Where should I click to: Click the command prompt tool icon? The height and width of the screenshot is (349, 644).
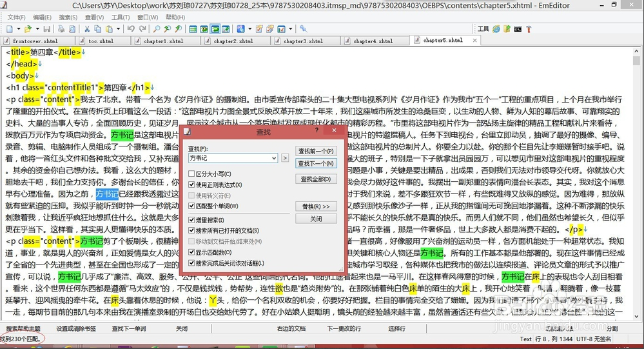(518, 29)
